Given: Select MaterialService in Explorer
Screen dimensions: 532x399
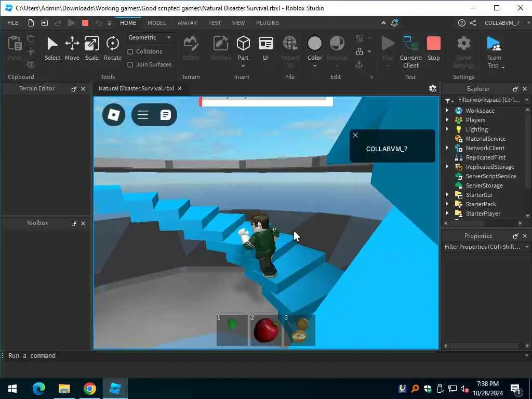Looking at the screenshot, I should coord(486,138).
